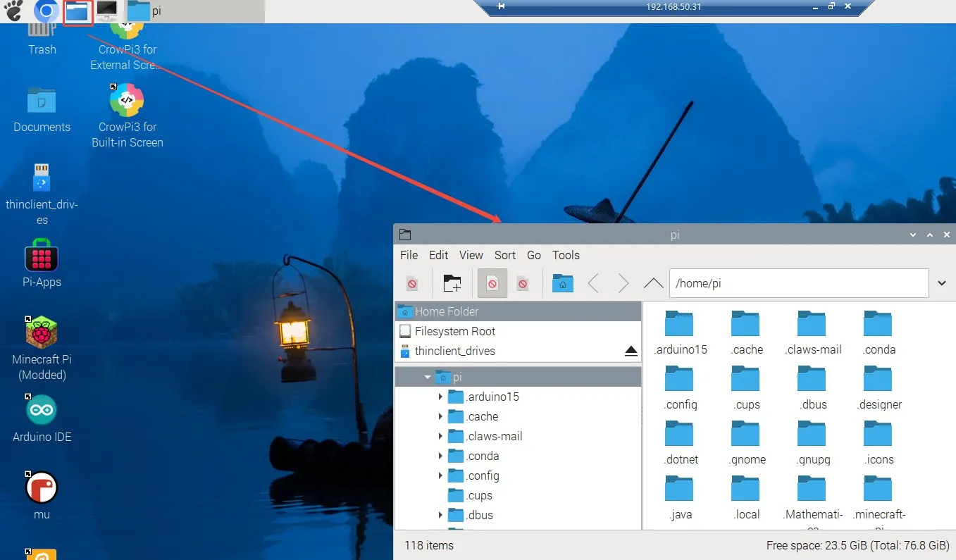The width and height of the screenshot is (956, 560).
Task: Expand the .config folder in tree
Action: tap(440, 475)
